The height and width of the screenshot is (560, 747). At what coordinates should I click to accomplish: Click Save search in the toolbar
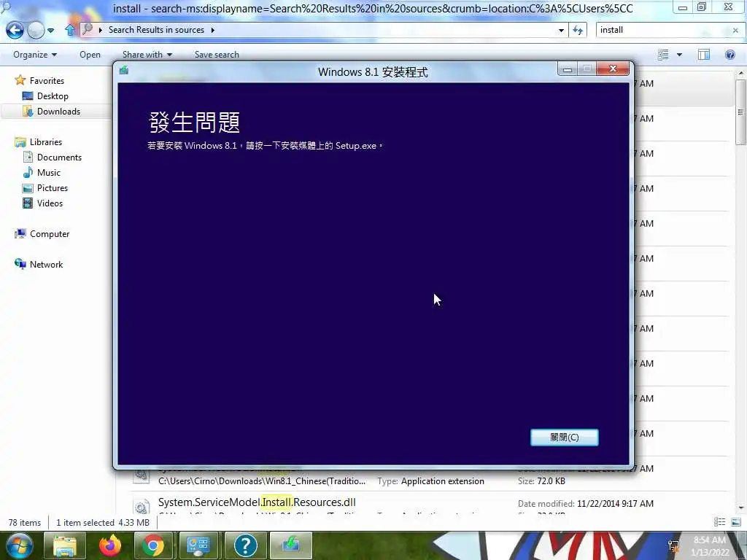pos(217,55)
